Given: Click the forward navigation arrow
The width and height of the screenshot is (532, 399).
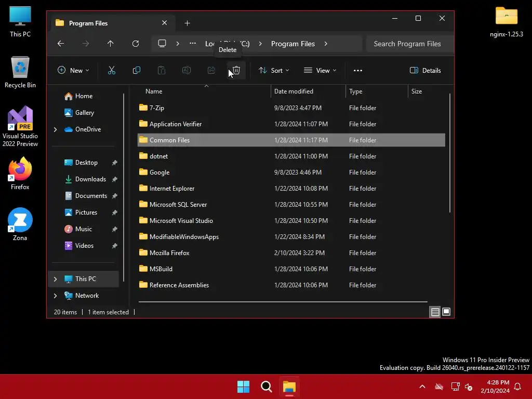Looking at the screenshot, I should coord(86,44).
